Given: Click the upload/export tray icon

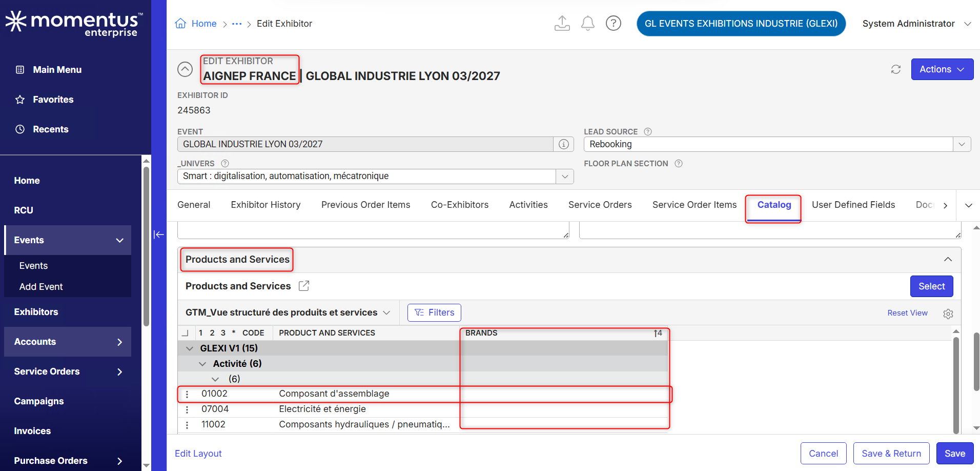Looking at the screenshot, I should [x=562, y=23].
